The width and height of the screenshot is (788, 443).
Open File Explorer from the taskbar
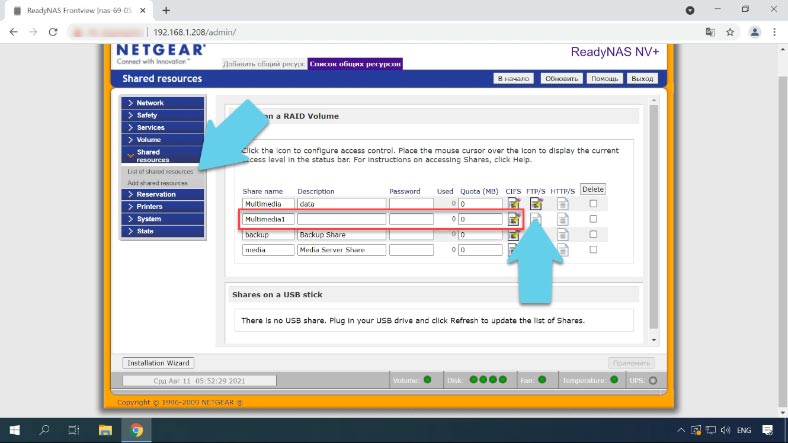pyautogui.click(x=105, y=430)
